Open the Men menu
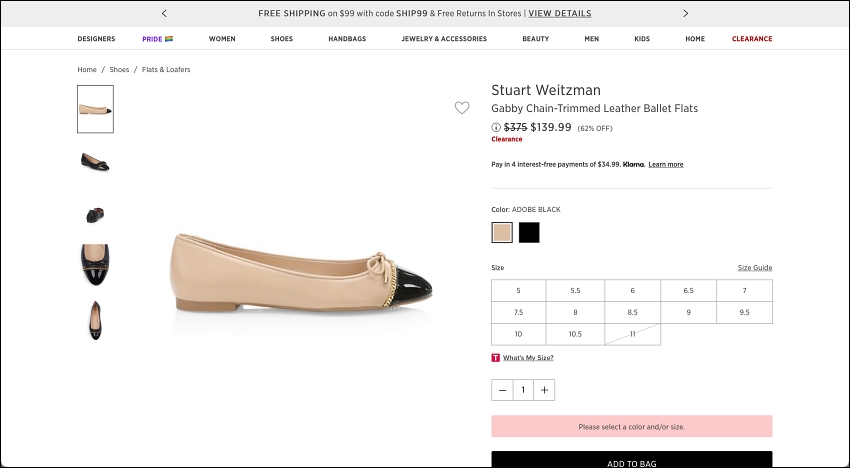Viewport: 850px width, 468px height. [x=592, y=39]
